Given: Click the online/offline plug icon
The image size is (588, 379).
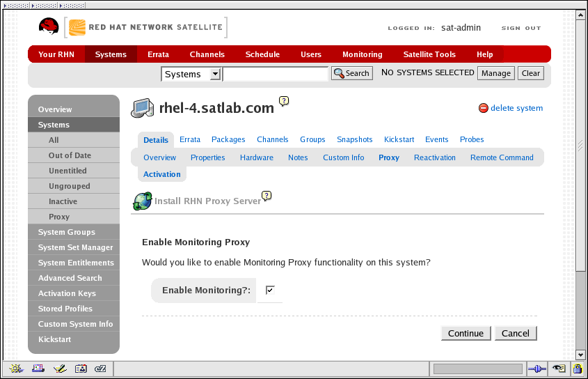Looking at the screenshot, I should click(x=537, y=369).
